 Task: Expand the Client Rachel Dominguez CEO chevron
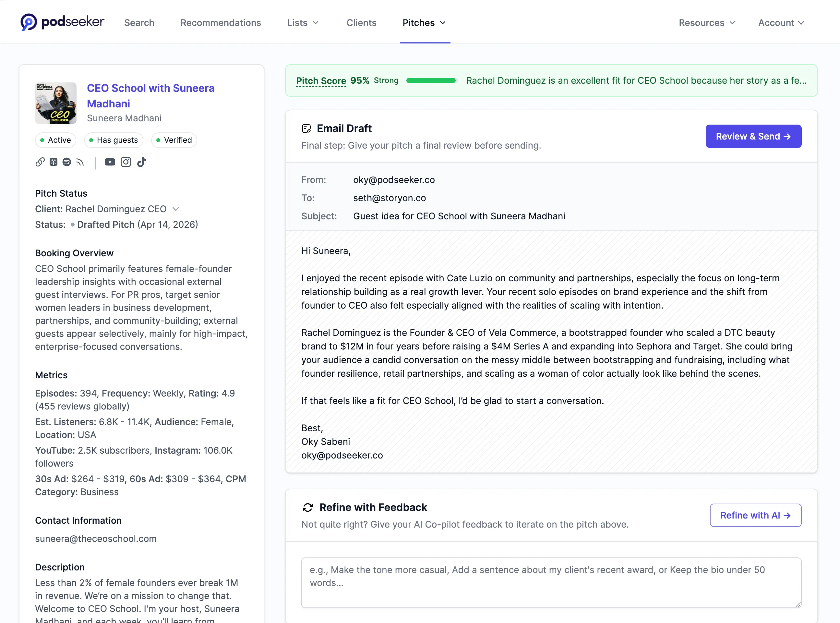(x=175, y=209)
